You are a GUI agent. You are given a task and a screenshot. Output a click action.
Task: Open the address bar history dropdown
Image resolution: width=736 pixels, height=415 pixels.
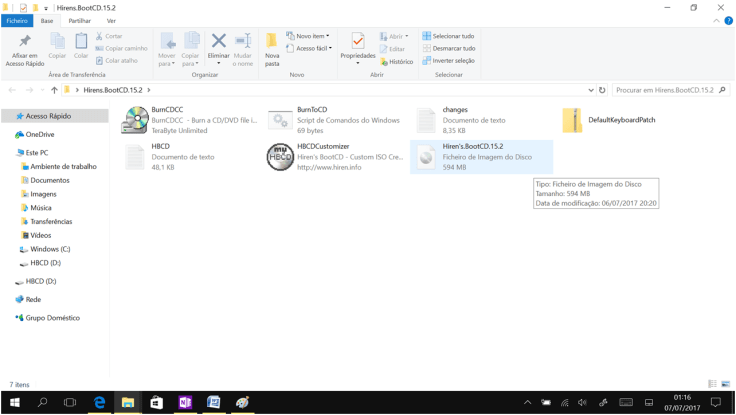(590, 90)
